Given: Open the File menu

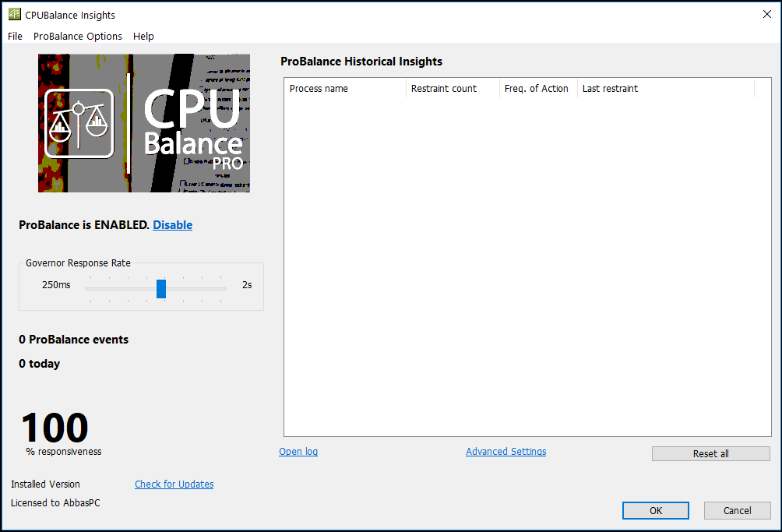Looking at the screenshot, I should tap(15, 37).
